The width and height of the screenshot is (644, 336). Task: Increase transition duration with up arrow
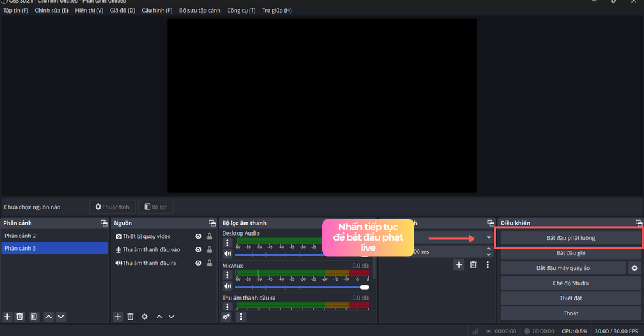[x=489, y=249]
